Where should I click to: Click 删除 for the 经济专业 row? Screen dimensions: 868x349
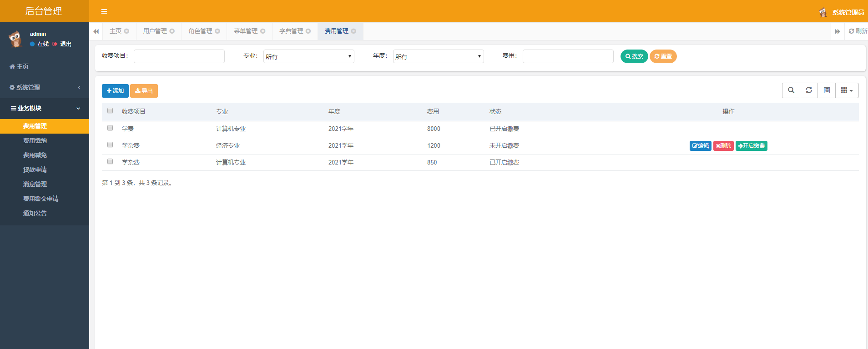pos(723,146)
